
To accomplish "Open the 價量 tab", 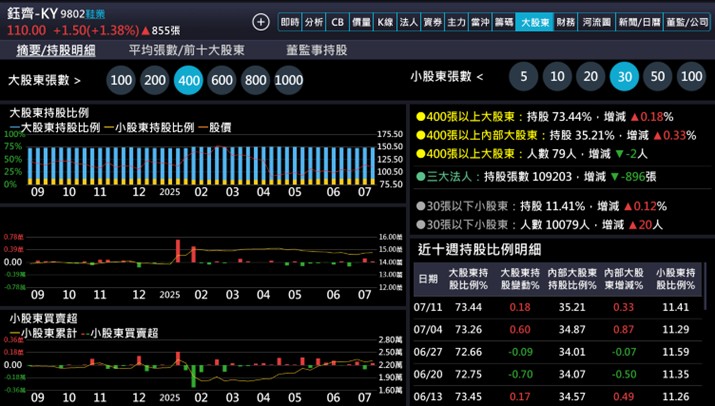I will click(x=361, y=22).
